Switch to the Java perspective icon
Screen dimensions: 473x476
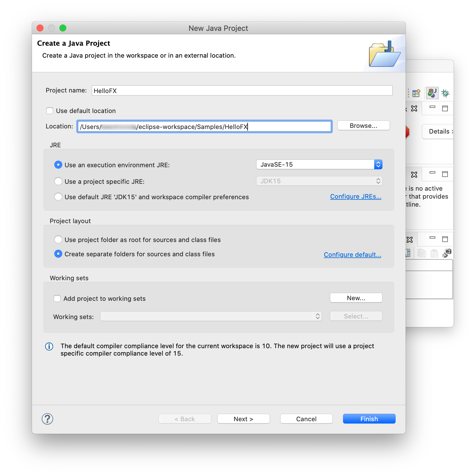432,93
